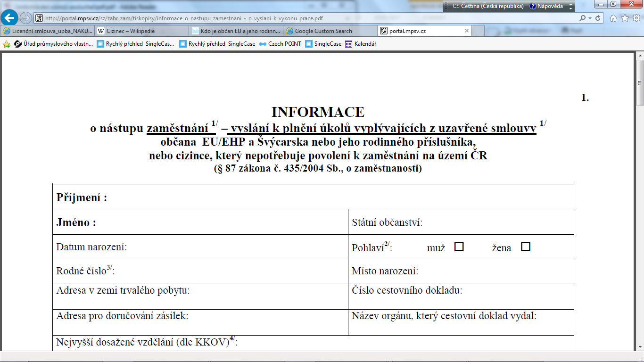Viewport: 644px width, 362px height.
Task: Go back with the blue Back arrow
Action: click(x=10, y=18)
